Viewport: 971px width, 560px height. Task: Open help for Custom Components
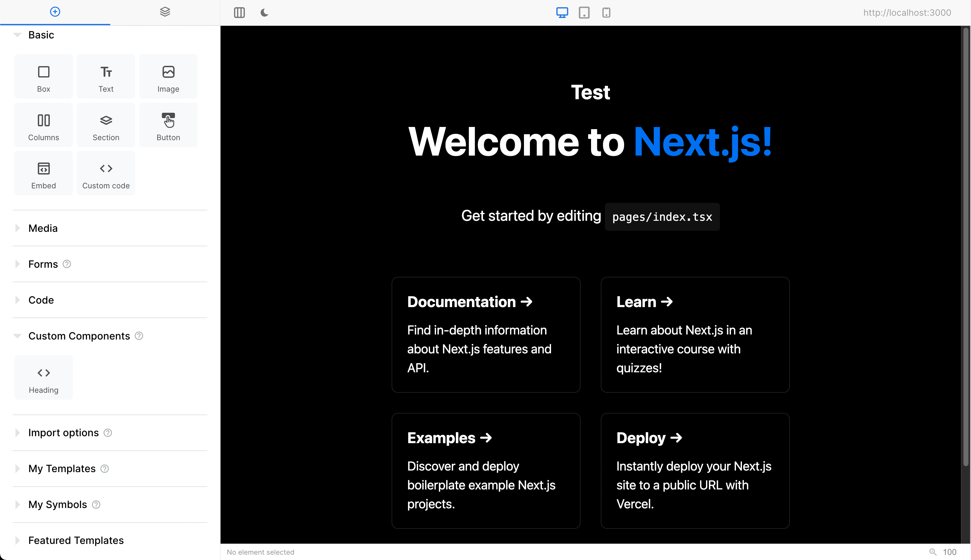click(x=139, y=335)
